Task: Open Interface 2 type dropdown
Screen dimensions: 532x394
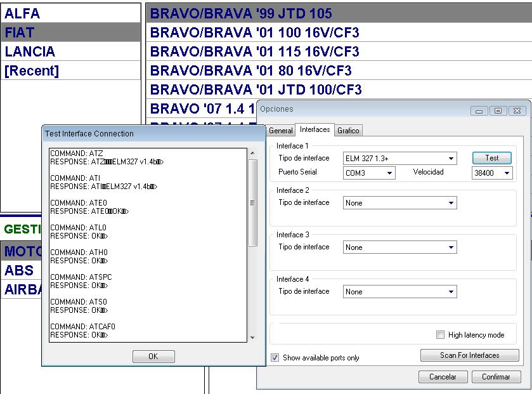Action: click(x=399, y=203)
